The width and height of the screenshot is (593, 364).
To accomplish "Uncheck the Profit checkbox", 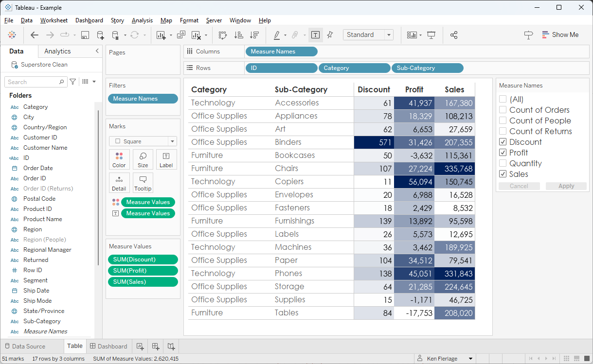I will pyautogui.click(x=503, y=153).
